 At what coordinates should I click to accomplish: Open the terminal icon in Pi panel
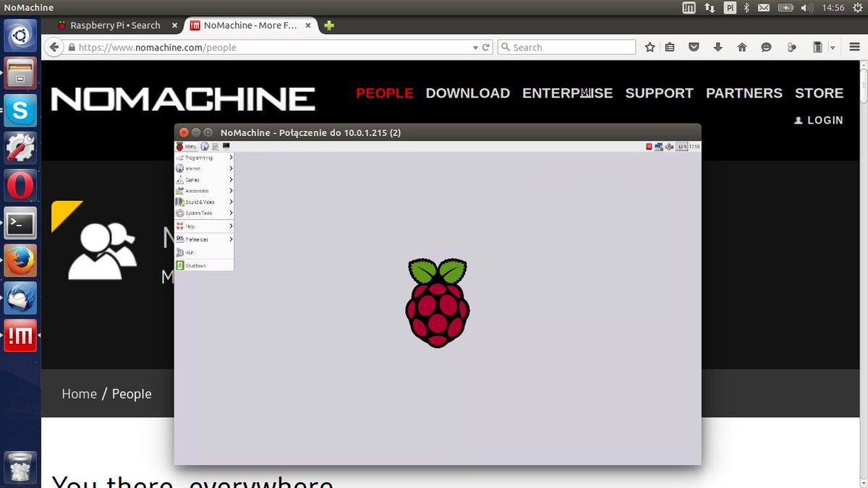226,147
